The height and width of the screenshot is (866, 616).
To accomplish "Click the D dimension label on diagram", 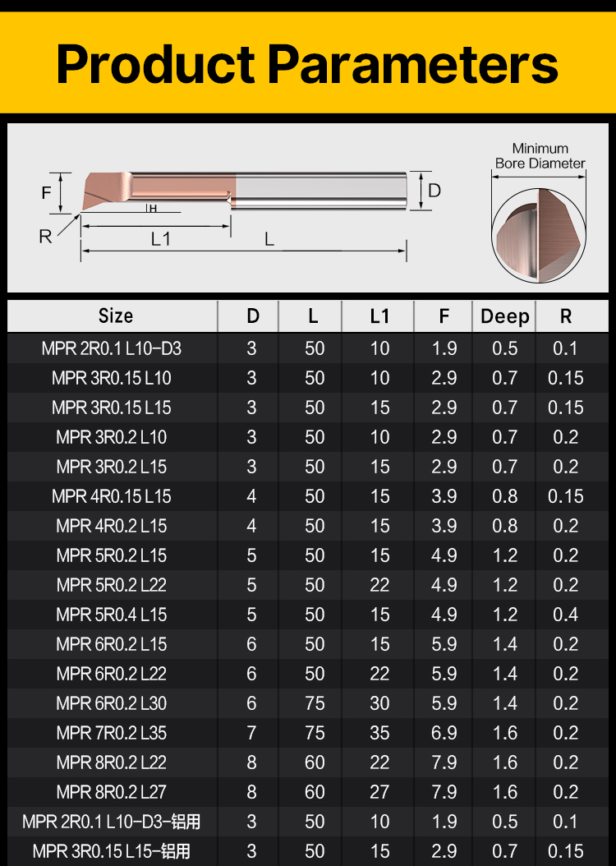I will (x=434, y=191).
